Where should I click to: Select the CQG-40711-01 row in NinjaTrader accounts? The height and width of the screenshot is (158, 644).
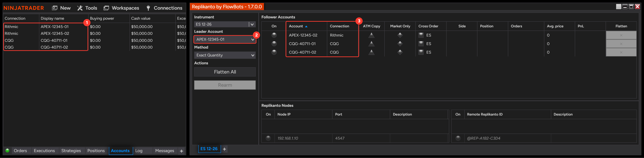(x=94, y=40)
